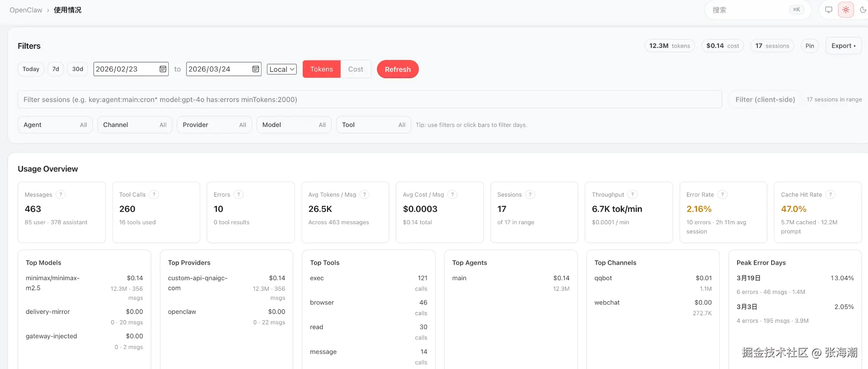Image resolution: width=868 pixels, height=369 pixels.
Task: Open the Provider filter dropdown
Action: pos(214,125)
